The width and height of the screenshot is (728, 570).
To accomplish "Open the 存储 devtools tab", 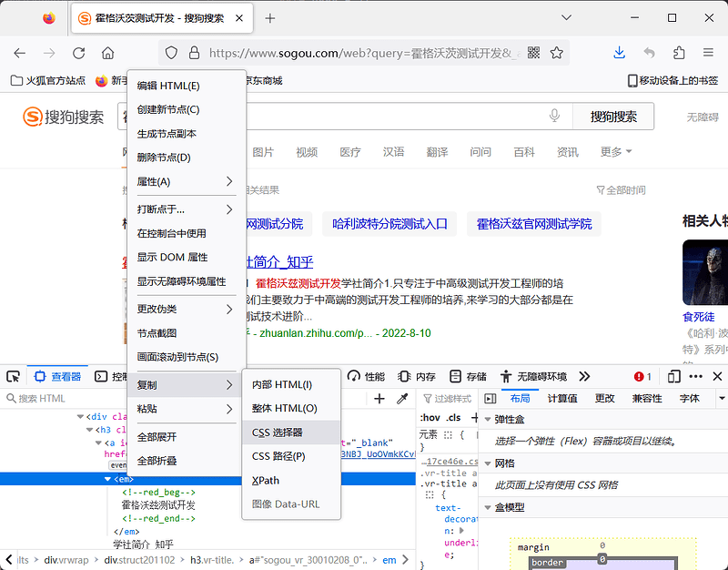I will (469, 376).
